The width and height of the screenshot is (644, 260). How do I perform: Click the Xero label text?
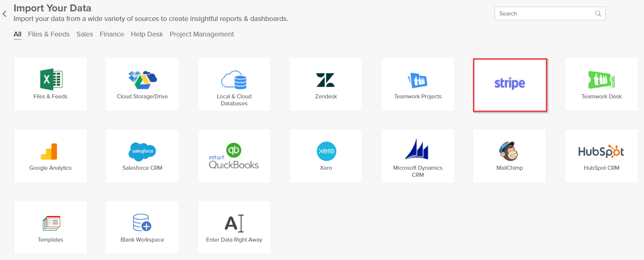click(x=326, y=168)
